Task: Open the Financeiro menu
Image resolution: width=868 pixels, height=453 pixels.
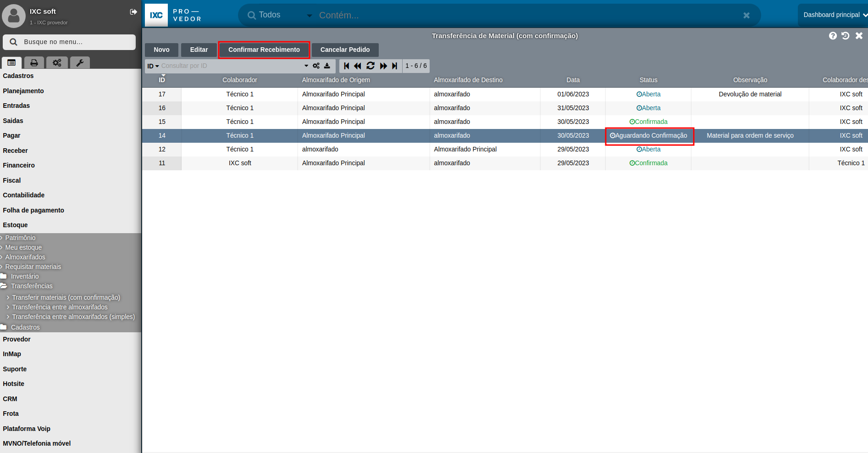Action: pyautogui.click(x=19, y=165)
